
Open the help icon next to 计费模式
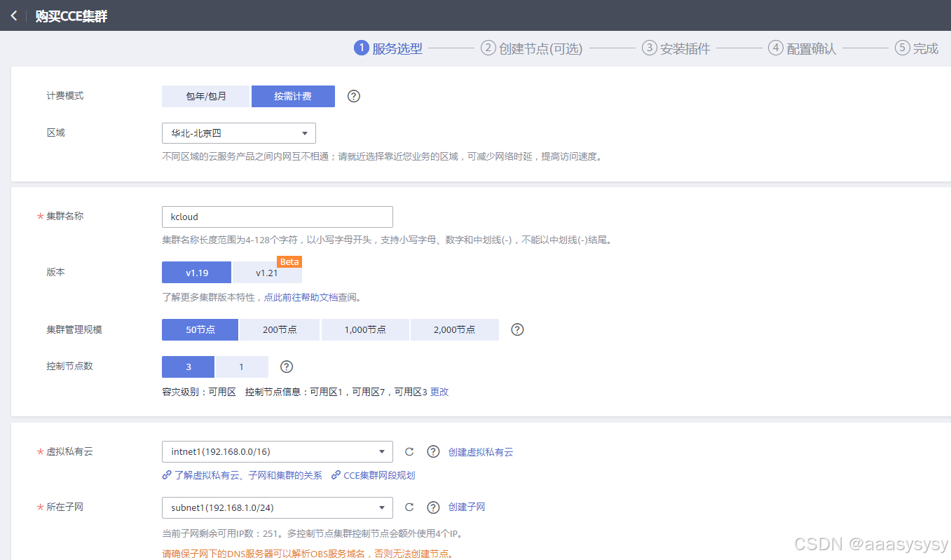[353, 96]
